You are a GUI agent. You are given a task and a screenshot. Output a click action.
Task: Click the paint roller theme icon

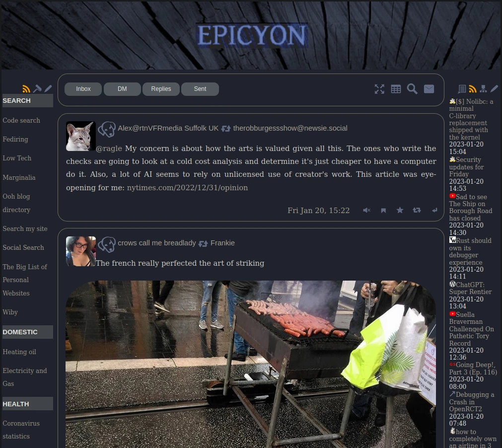[37, 89]
